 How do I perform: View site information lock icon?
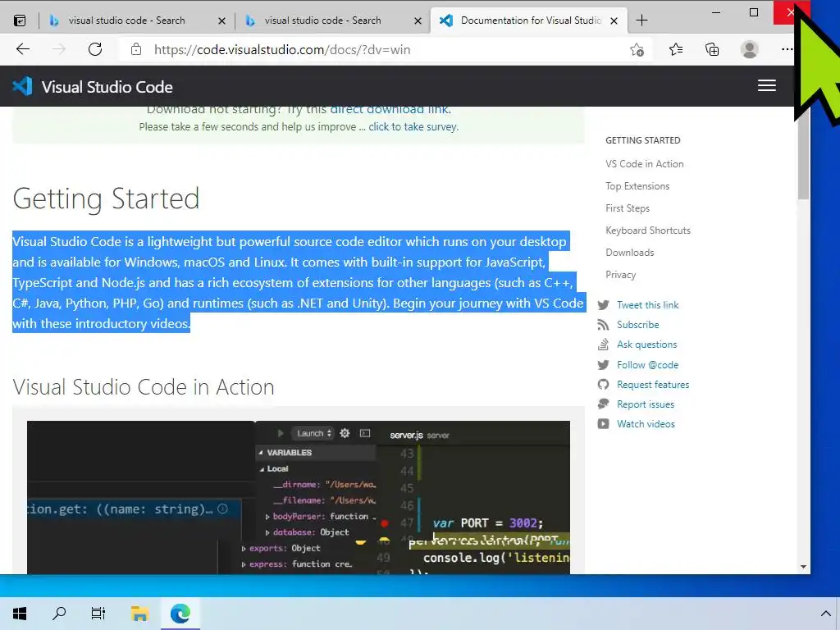point(136,50)
